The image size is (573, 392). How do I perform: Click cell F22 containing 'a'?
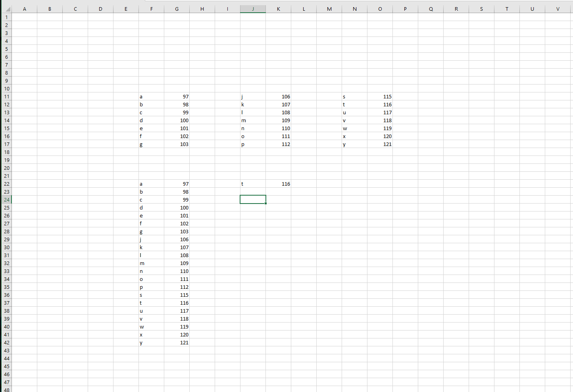click(x=152, y=184)
